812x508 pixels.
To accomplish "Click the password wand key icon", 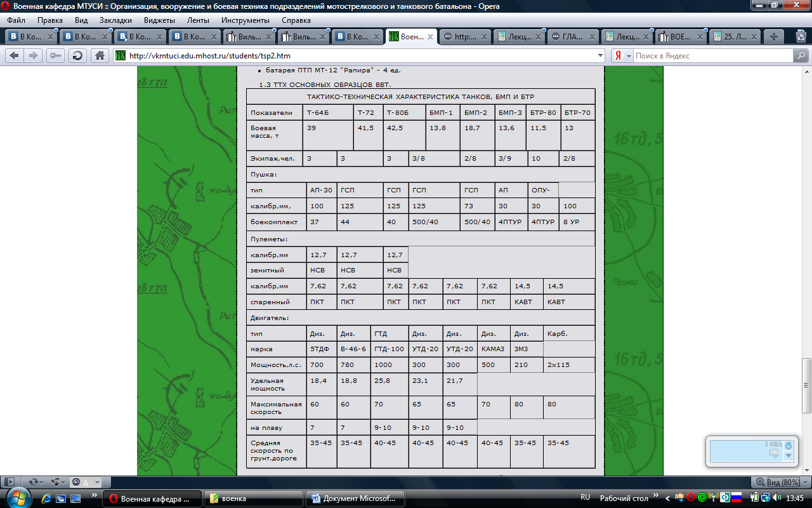I will pyautogui.click(x=56, y=55).
